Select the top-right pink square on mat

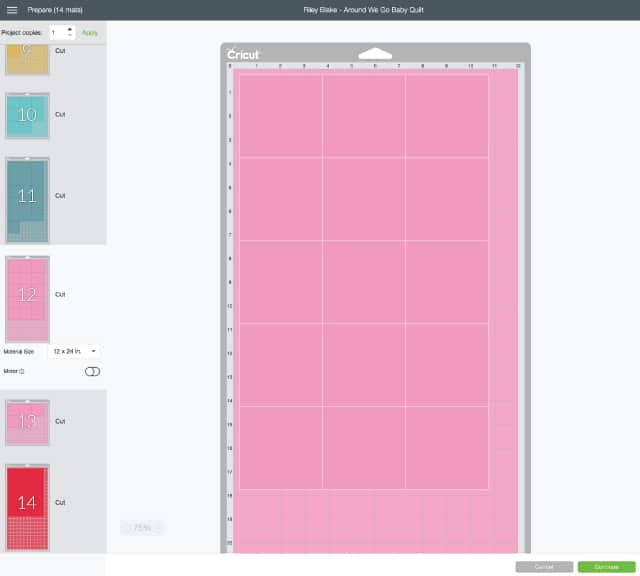(447, 116)
